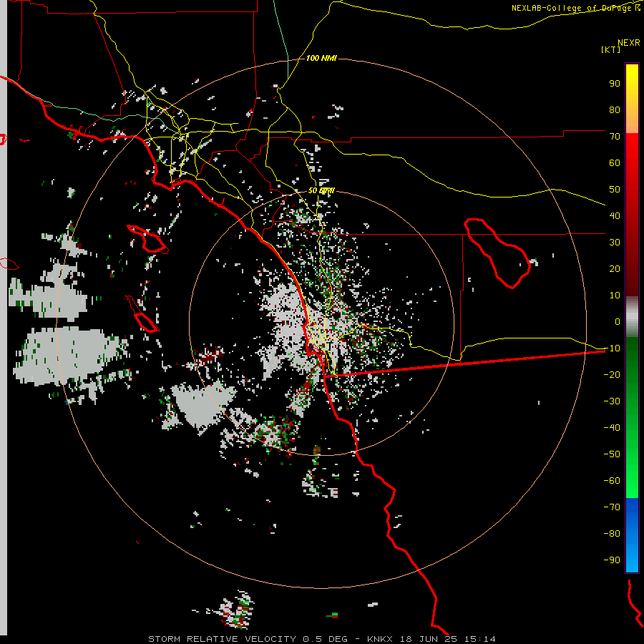Image resolution: width=644 pixels, height=644 pixels.
Task: Click the -80 value on the velocity scale
Action: click(612, 534)
